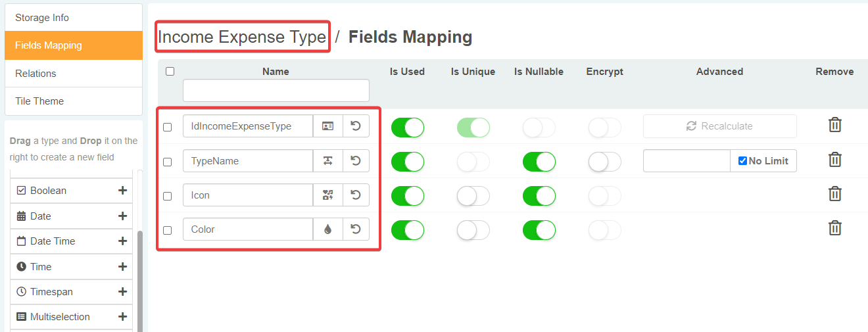Add a Date Time field type
868x332 pixels.
122,241
